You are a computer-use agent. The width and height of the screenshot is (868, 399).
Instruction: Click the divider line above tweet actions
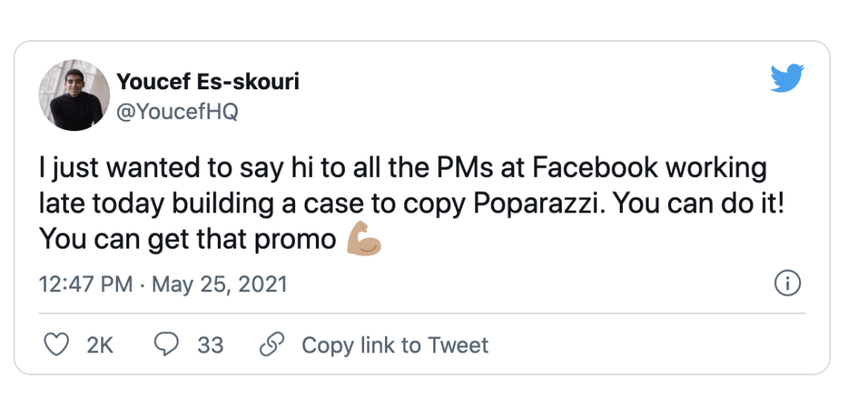click(422, 314)
